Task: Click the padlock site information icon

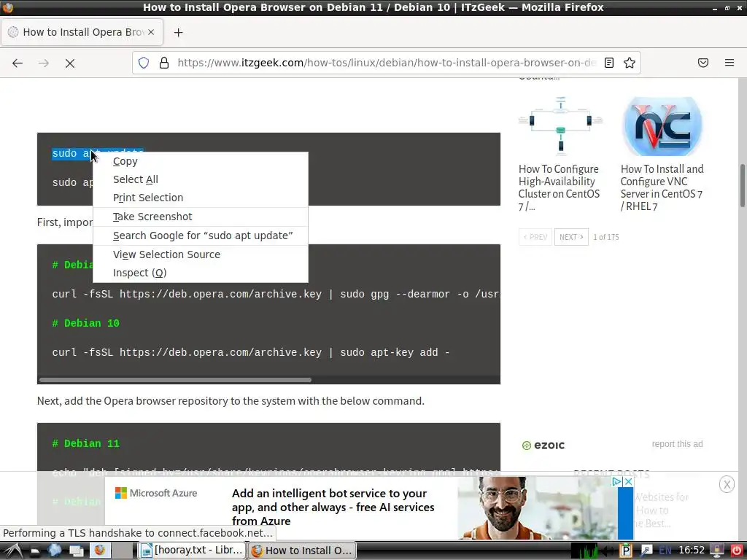Action: tap(164, 63)
